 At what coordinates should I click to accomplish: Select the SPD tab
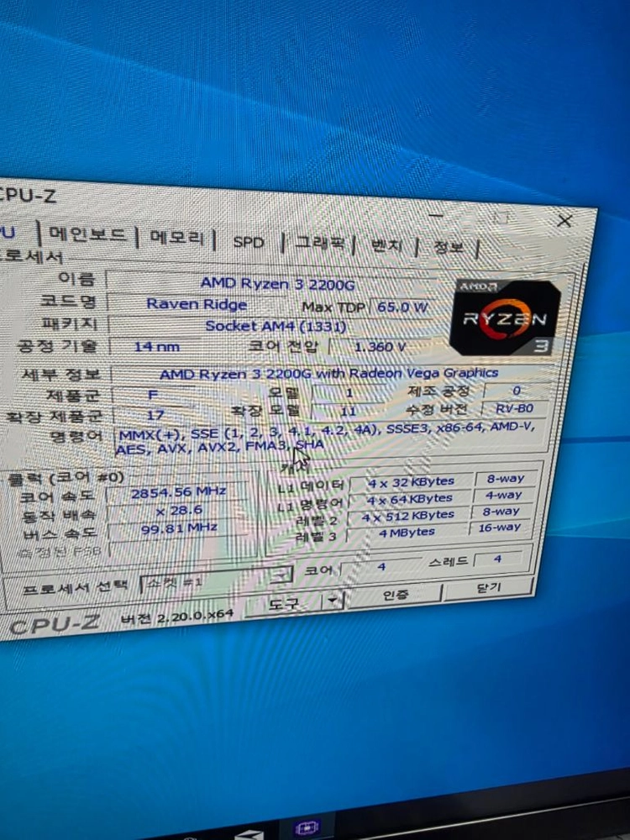pos(248,242)
